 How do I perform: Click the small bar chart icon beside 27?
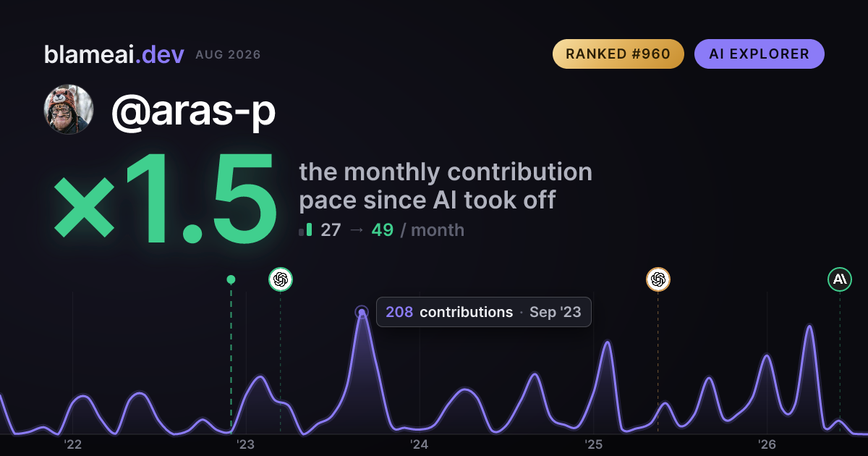click(x=305, y=230)
